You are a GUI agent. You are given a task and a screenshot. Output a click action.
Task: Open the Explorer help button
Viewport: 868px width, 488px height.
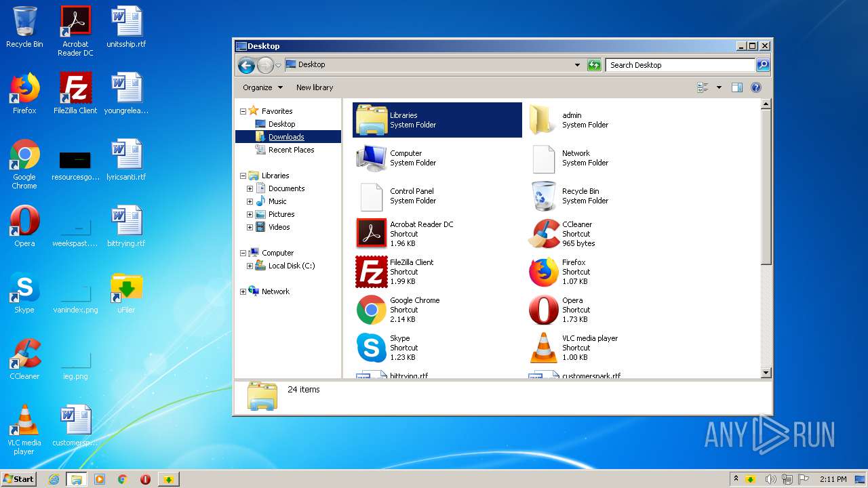756,87
